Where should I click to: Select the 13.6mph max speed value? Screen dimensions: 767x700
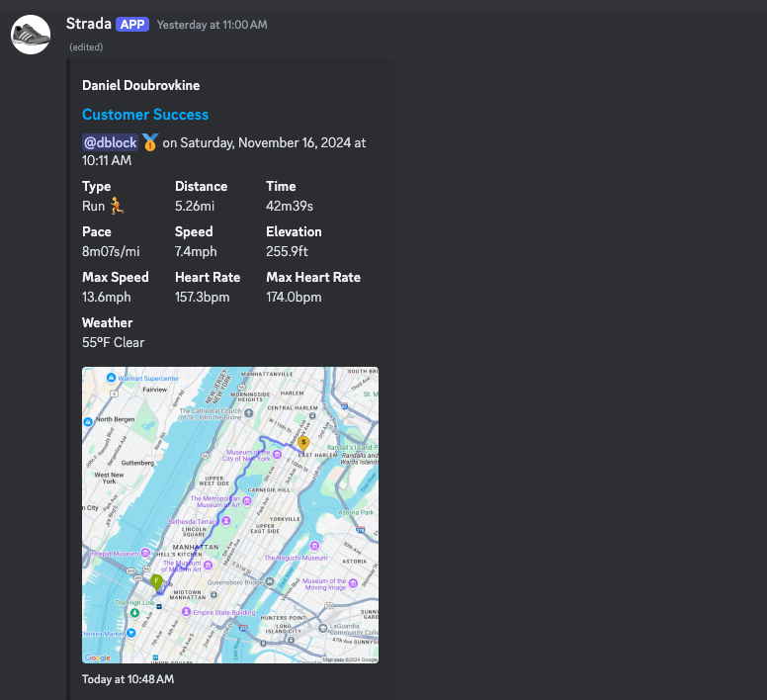tap(107, 297)
